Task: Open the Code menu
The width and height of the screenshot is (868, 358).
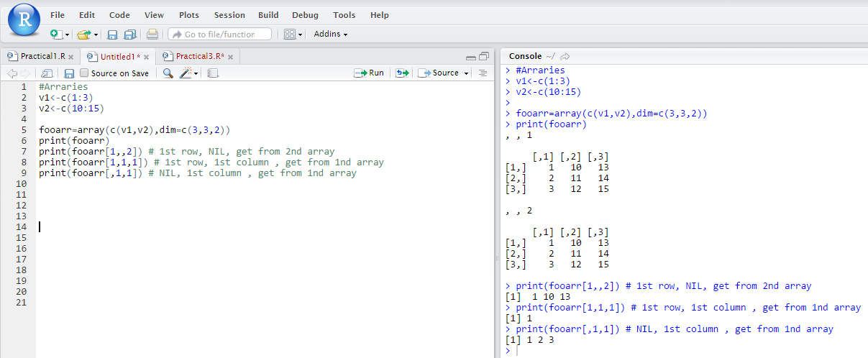Action: coord(119,15)
